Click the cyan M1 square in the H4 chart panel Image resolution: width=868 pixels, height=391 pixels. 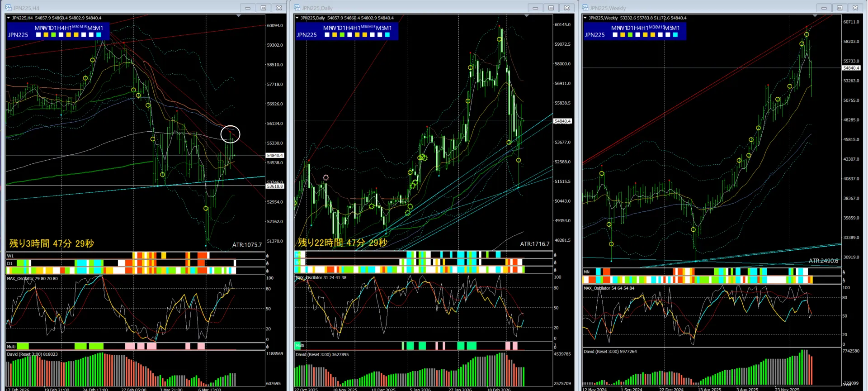click(x=99, y=35)
